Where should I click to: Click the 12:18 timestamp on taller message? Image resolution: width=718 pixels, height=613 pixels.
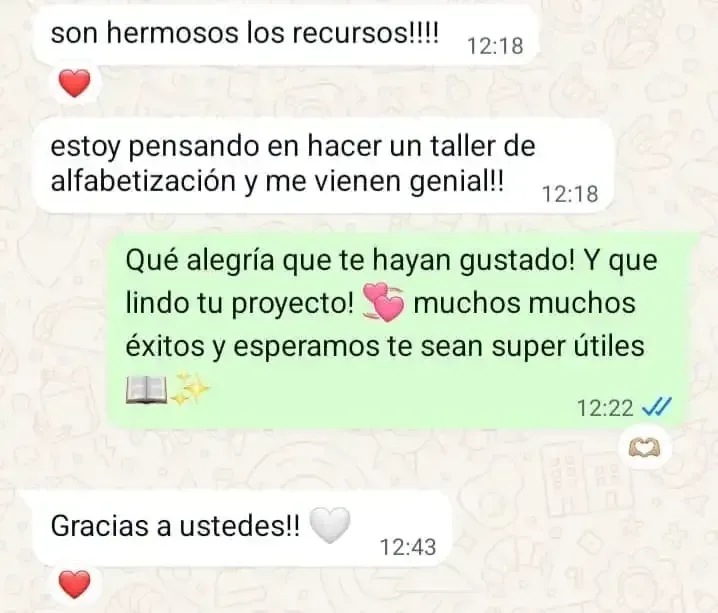pyautogui.click(x=570, y=194)
